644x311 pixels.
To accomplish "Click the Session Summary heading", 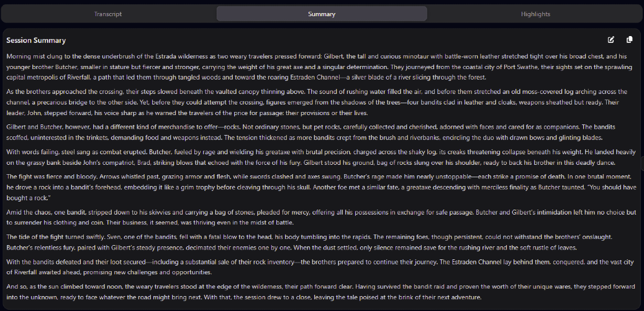I will (36, 40).
